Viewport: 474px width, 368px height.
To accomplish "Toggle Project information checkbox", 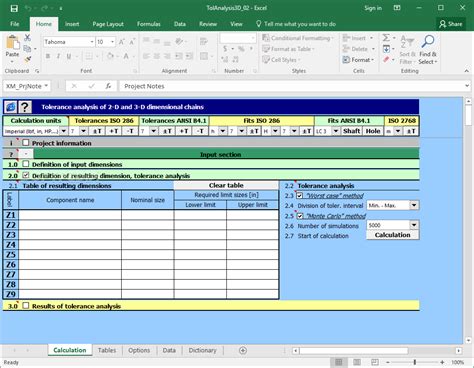I will point(26,143).
